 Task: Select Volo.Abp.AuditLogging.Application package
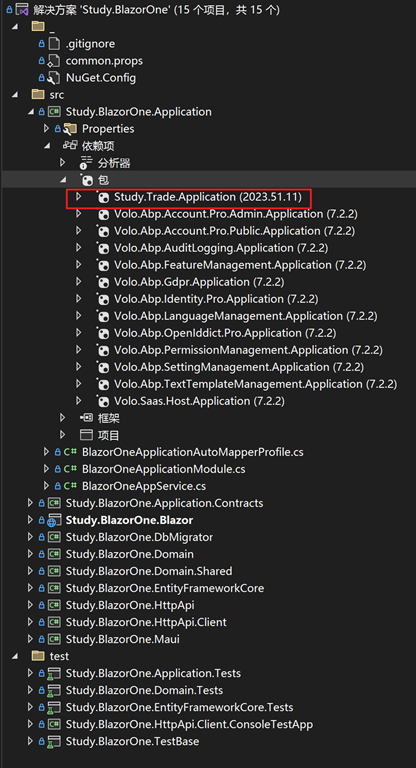tap(221, 248)
